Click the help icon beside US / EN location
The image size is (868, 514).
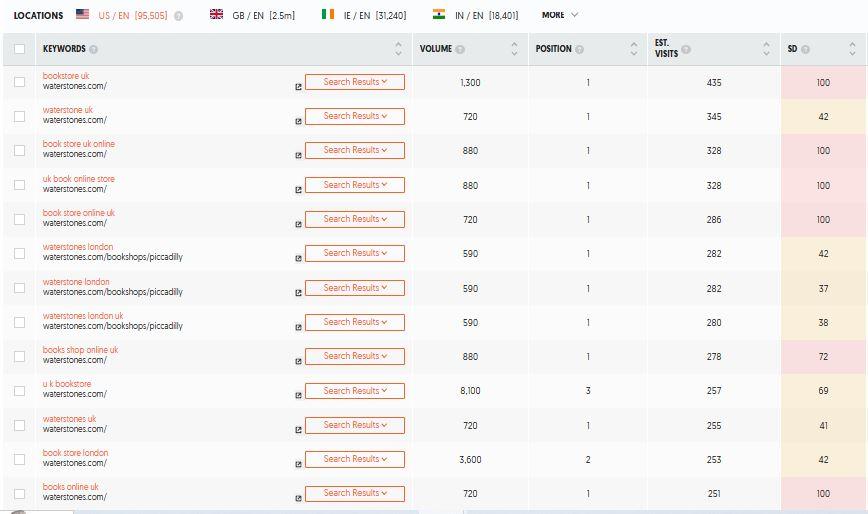(178, 16)
